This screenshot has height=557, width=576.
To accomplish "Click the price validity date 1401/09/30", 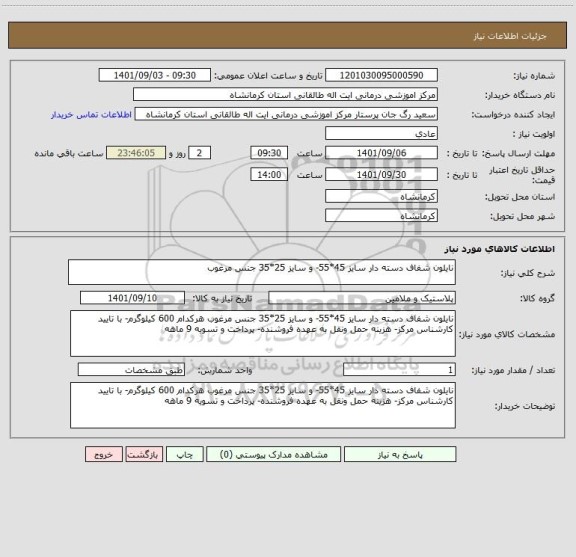I will 381,175.
